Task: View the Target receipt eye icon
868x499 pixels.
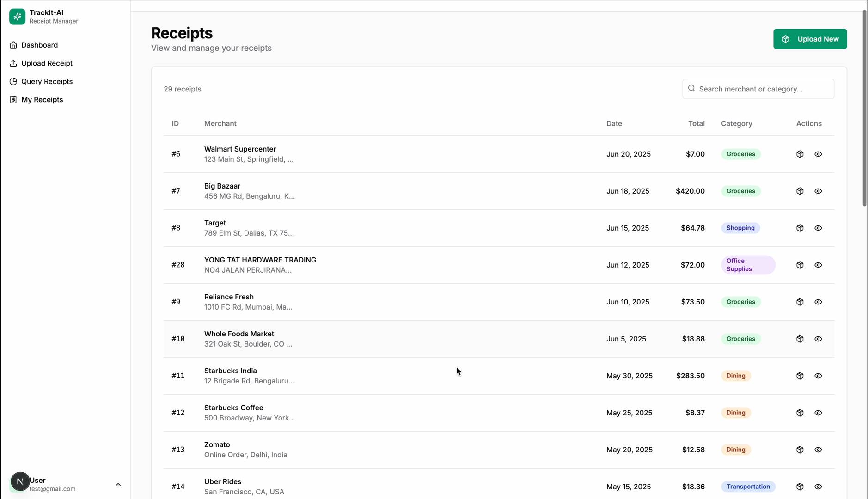Action: tap(818, 228)
